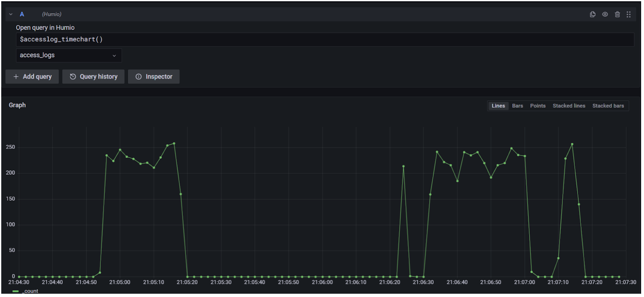Switch graph style to Points
This screenshot has width=644, height=297.
(538, 106)
